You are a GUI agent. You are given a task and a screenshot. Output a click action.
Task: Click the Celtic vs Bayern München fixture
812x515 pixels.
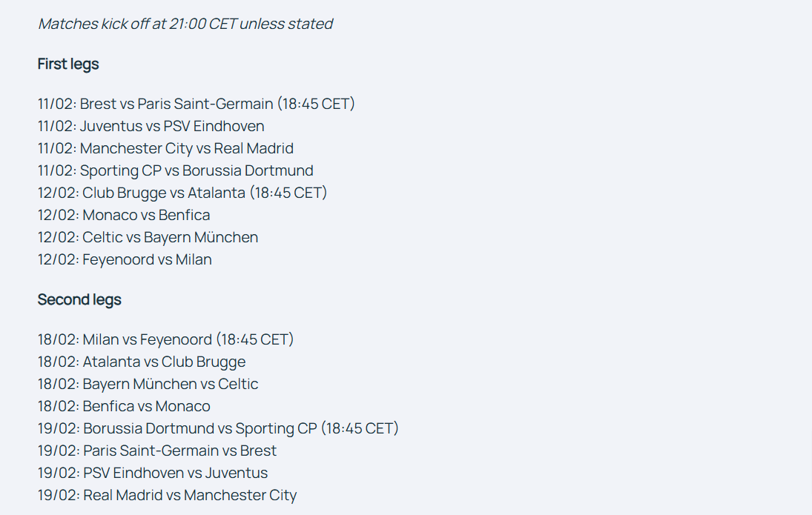point(148,237)
